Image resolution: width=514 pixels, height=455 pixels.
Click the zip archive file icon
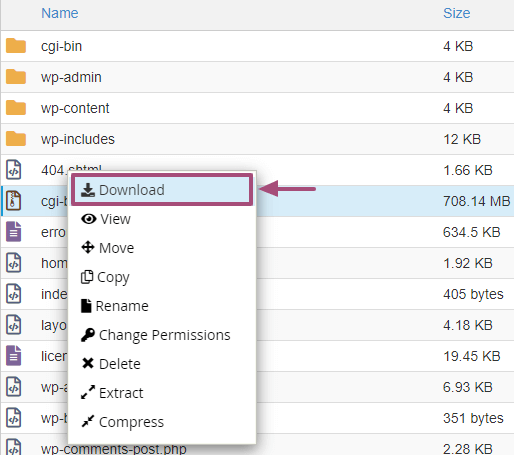(x=14, y=201)
